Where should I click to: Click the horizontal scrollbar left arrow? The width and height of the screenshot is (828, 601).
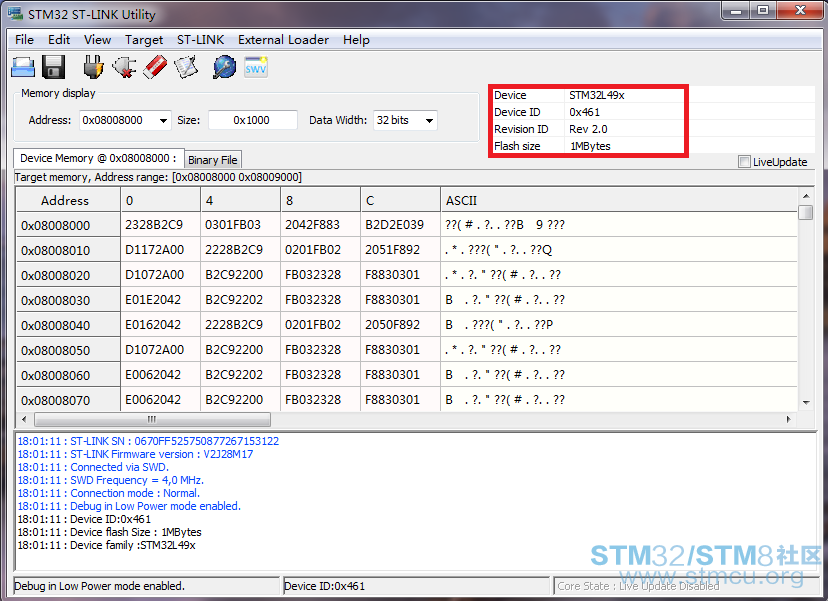pyautogui.click(x=24, y=419)
